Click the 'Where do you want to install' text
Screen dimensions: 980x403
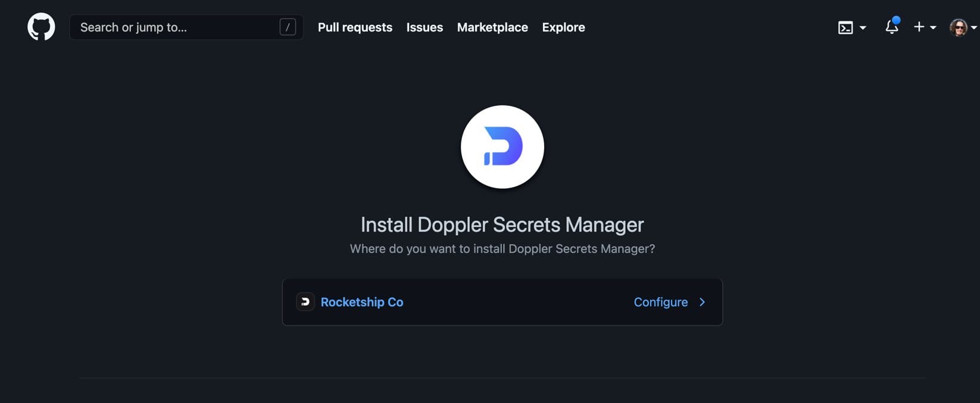point(503,249)
